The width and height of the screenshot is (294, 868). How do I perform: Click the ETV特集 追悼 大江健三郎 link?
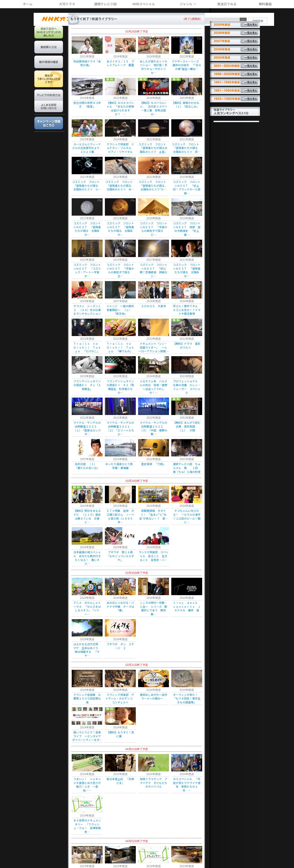click(120, 517)
